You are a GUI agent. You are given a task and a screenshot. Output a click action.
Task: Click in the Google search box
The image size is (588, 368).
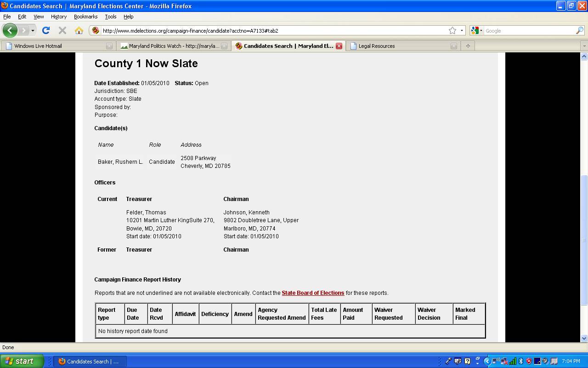tap(528, 31)
